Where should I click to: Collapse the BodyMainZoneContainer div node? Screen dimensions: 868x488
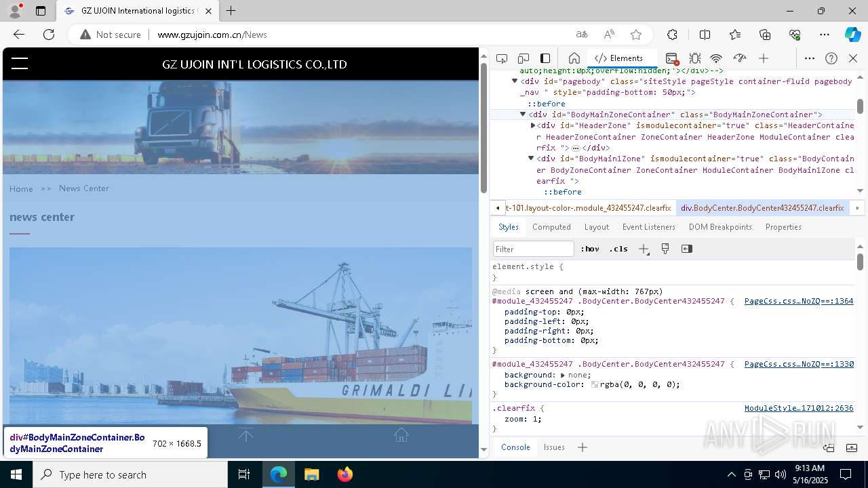coord(523,115)
